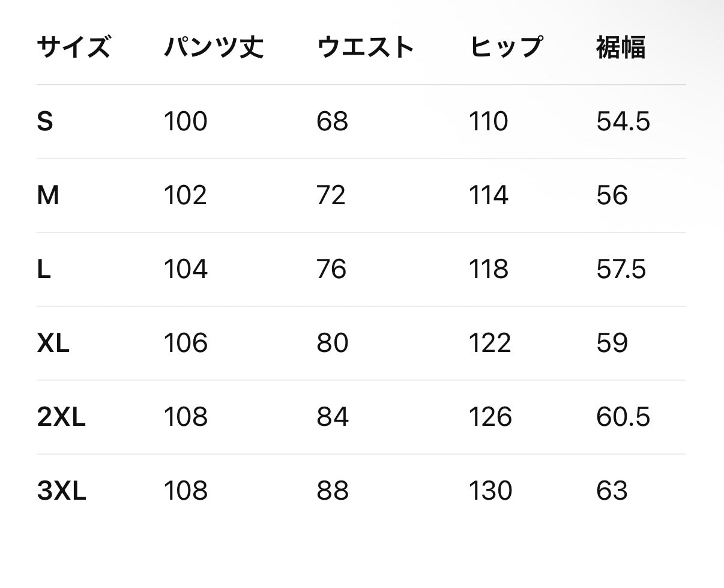Click pants length 106 in XL row
The height and width of the screenshot is (588, 724).
click(x=186, y=344)
